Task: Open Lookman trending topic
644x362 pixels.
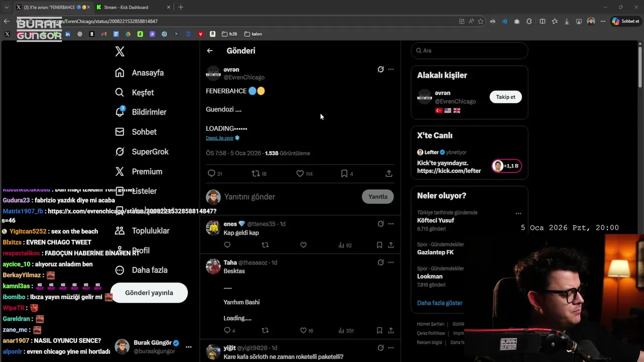Action: (x=430, y=277)
